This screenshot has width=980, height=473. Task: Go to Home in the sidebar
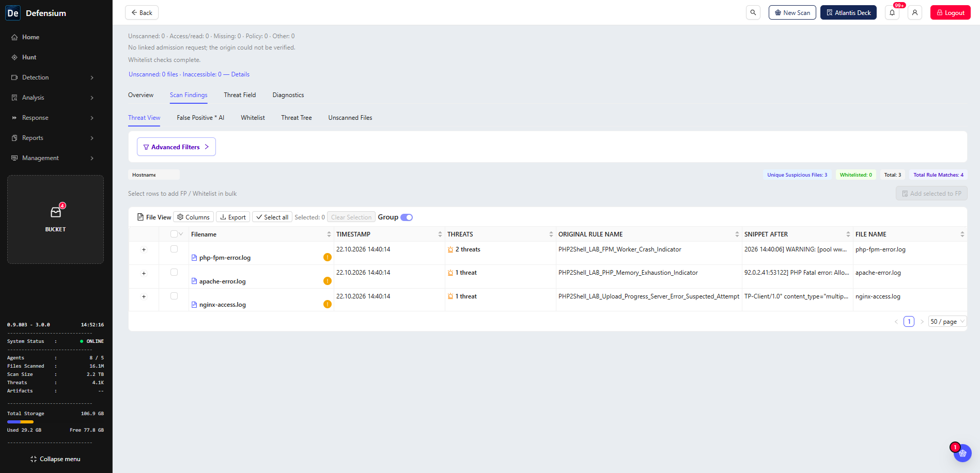[30, 37]
